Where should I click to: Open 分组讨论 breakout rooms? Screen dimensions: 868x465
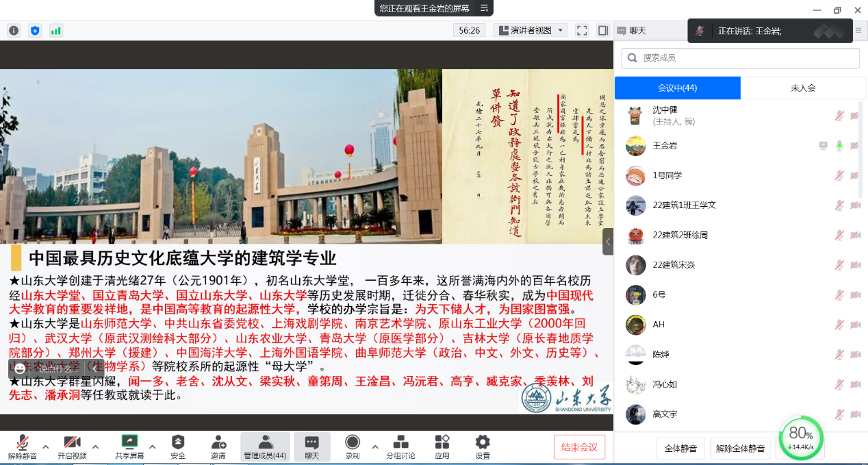point(400,447)
